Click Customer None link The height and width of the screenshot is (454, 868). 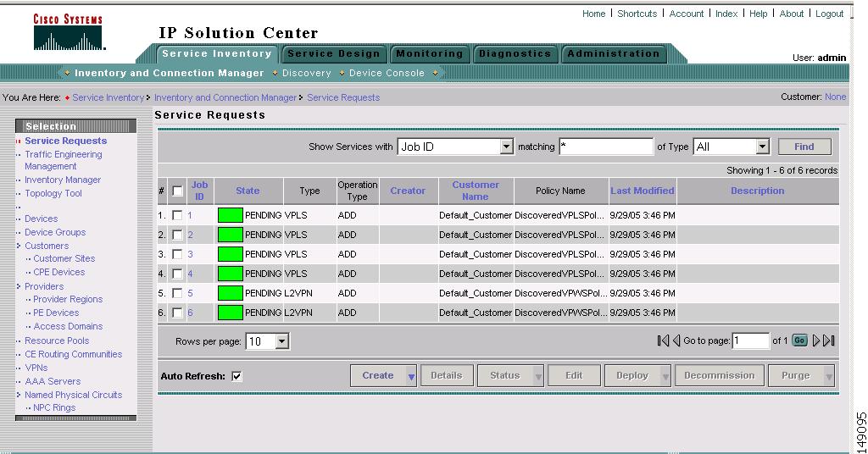point(835,97)
